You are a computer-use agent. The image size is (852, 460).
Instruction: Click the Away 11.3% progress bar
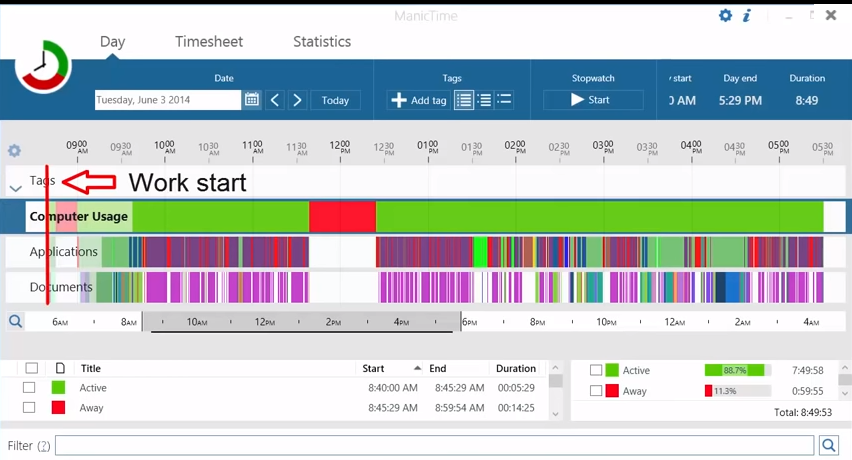click(738, 390)
